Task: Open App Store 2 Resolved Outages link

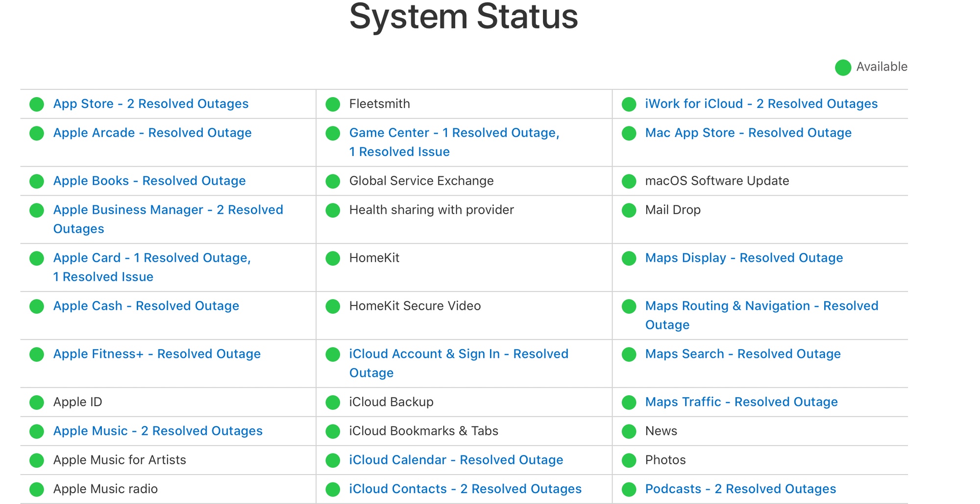Action: pos(151,104)
